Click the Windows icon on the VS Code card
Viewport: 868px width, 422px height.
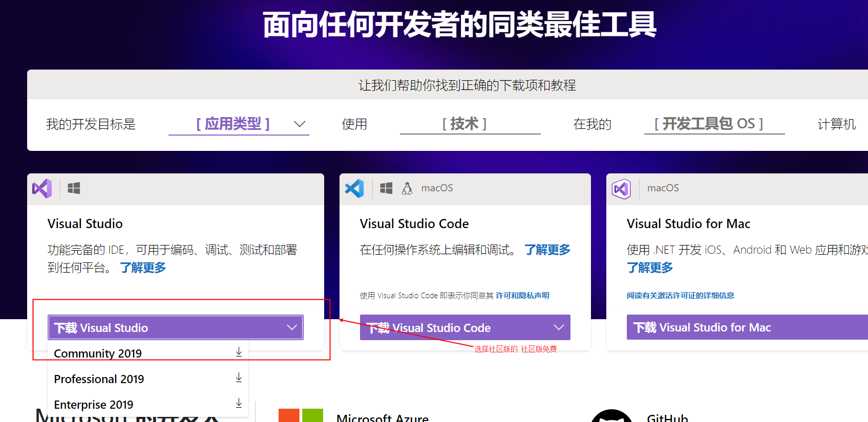click(386, 188)
